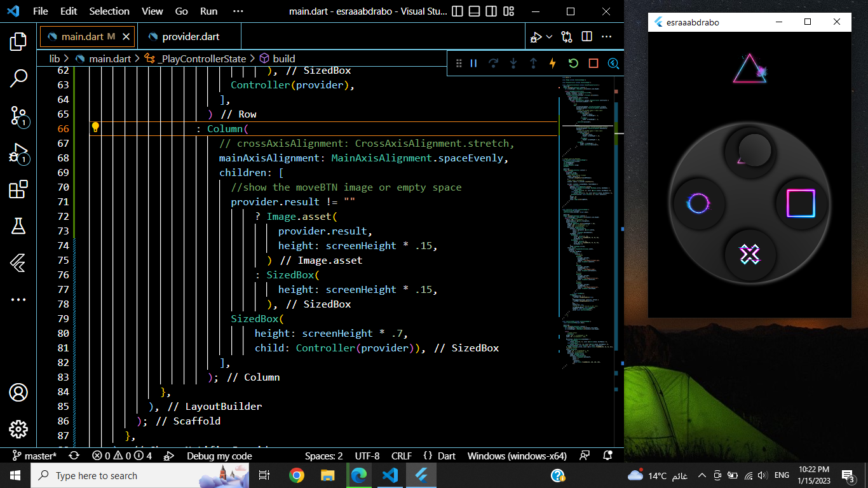Open the Flutter widget inspector
The image size is (868, 488).
[612, 63]
